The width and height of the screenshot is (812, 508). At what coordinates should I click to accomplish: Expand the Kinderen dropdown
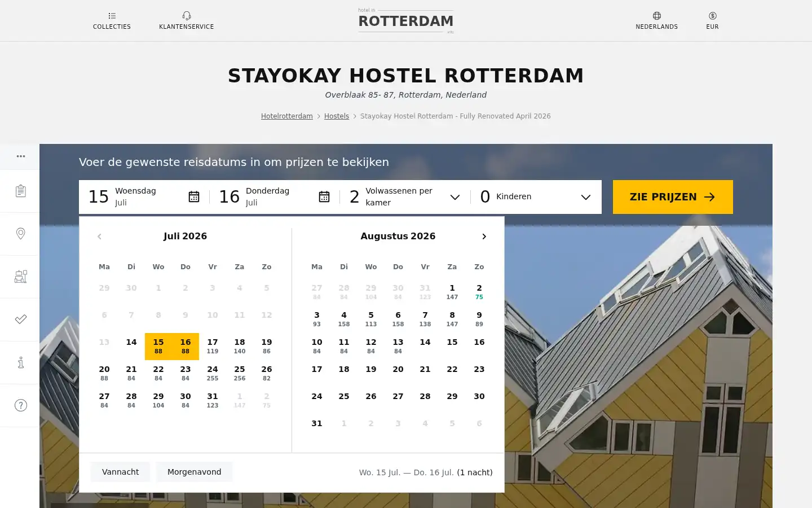coord(536,197)
